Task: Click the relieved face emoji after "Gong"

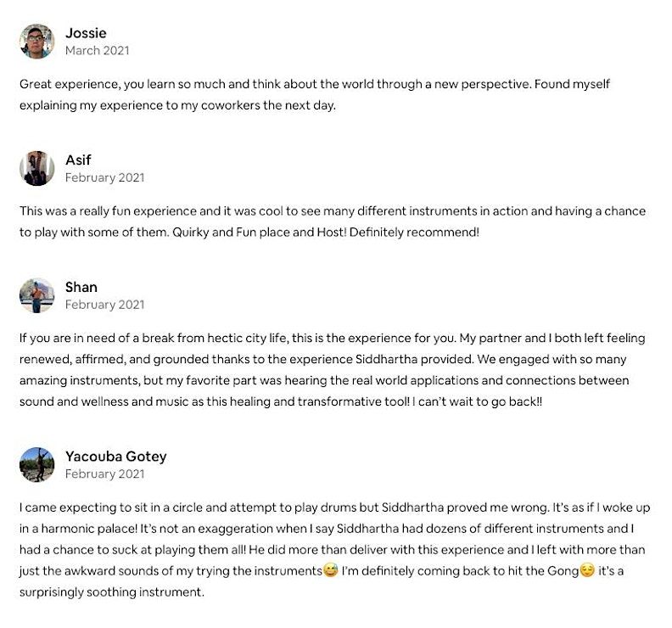Action: click(587, 571)
